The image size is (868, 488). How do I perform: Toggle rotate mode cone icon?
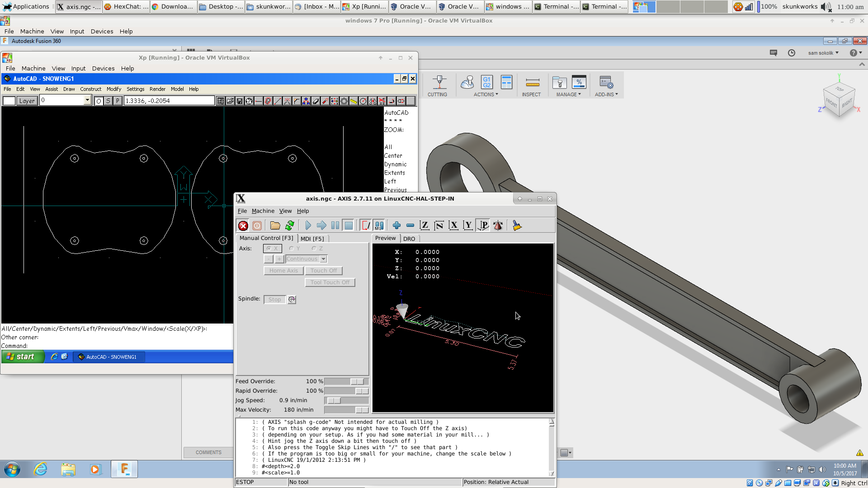coord(498,225)
